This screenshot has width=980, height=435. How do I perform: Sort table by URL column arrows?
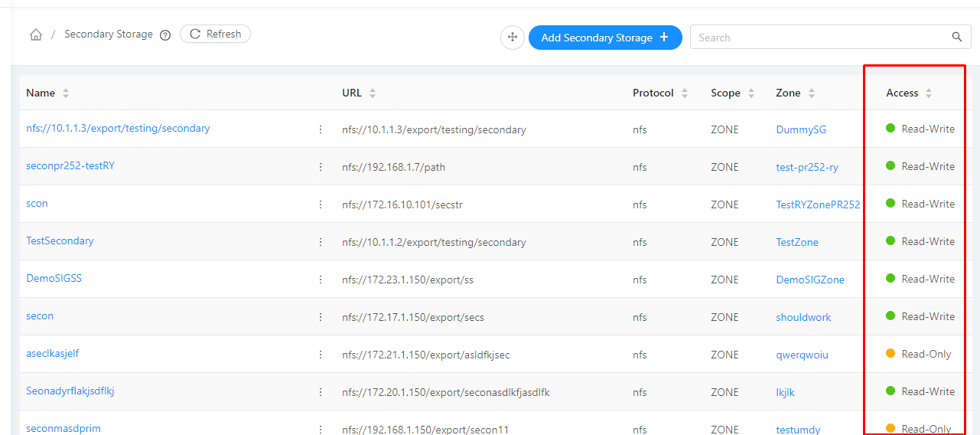(x=373, y=93)
